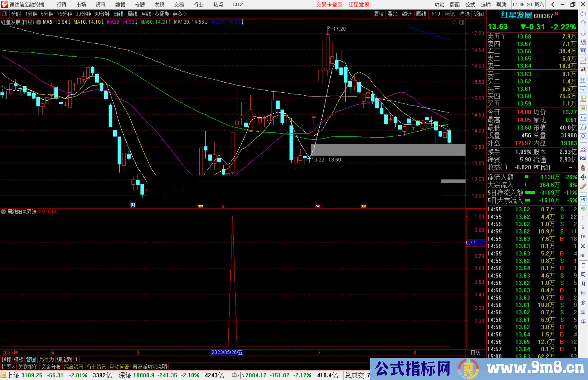Toggle the chart diamond marker icon
Viewport: 588px width, 380px height.
point(454,22)
